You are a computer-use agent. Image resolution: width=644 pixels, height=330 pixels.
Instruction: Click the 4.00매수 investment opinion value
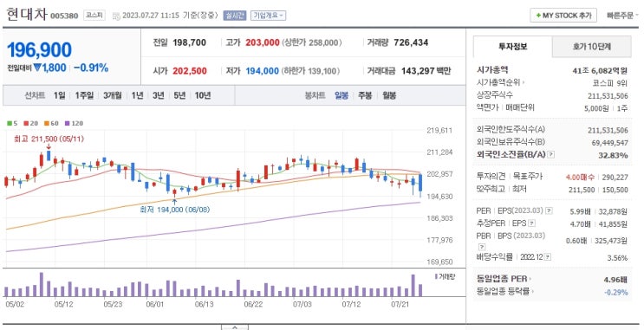[580, 178]
